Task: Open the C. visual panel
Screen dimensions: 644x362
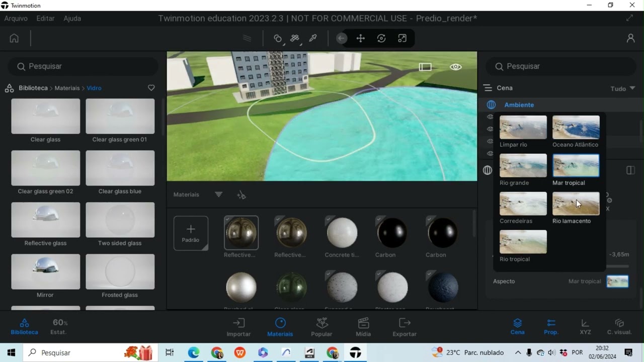Action: (x=619, y=327)
